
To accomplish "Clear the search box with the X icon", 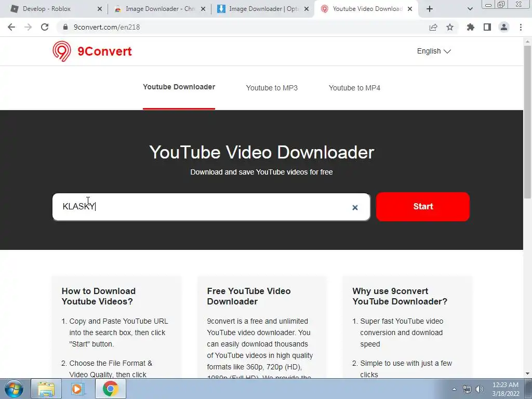I will click(355, 207).
